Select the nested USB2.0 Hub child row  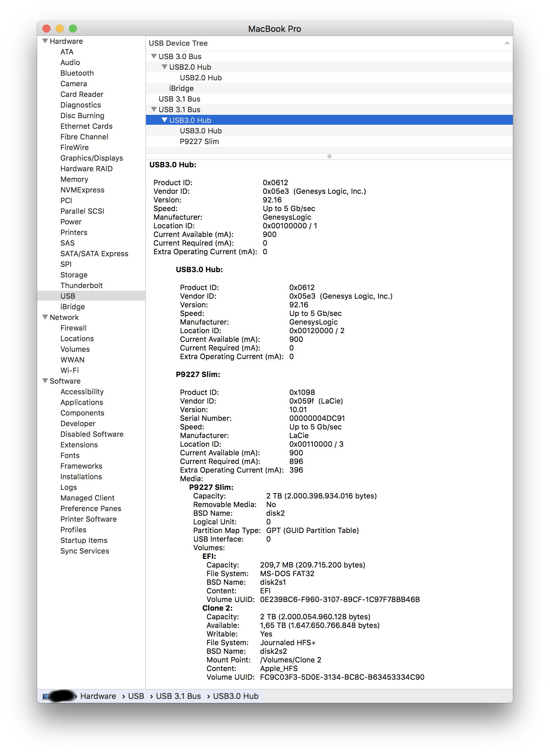coord(329,78)
